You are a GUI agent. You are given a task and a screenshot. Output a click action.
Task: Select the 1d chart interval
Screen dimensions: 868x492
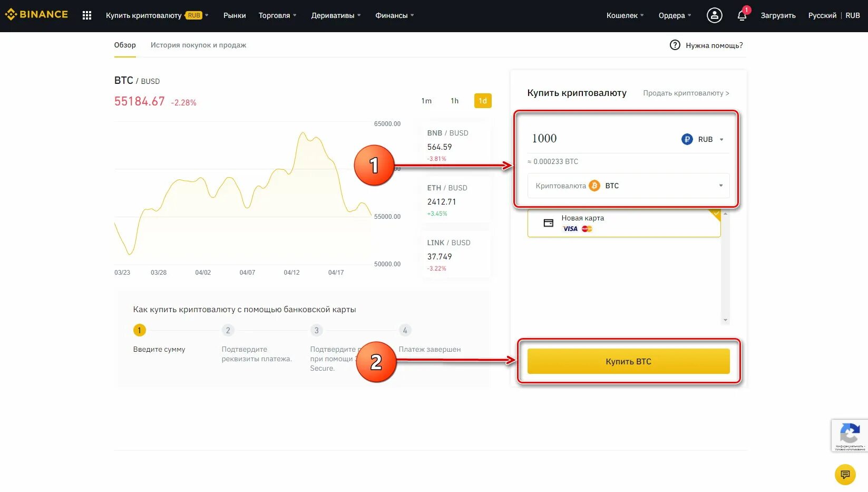pos(483,101)
